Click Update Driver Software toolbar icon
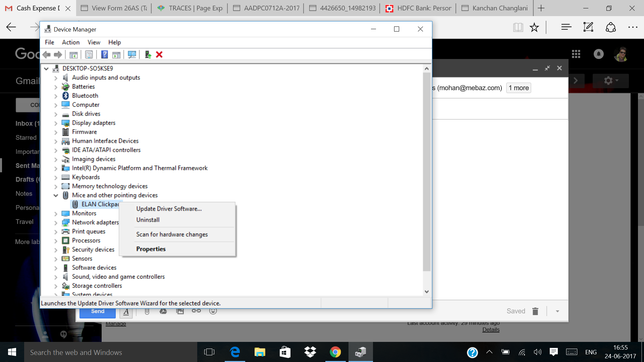Image resolution: width=644 pixels, height=362 pixels. tap(148, 55)
